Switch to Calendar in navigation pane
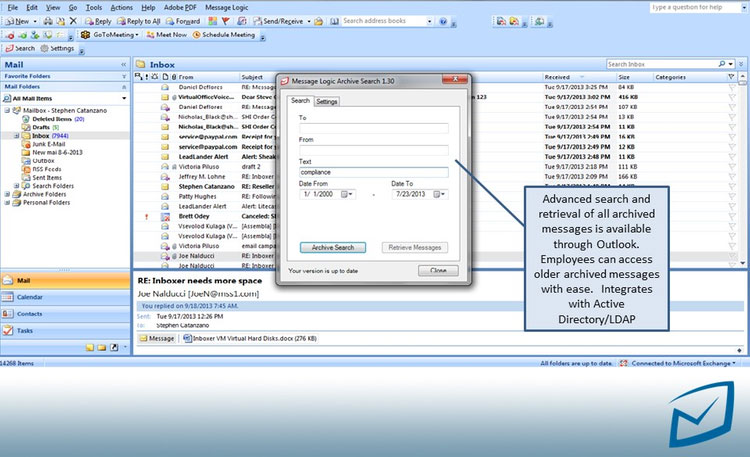750x457 pixels. tap(65, 297)
